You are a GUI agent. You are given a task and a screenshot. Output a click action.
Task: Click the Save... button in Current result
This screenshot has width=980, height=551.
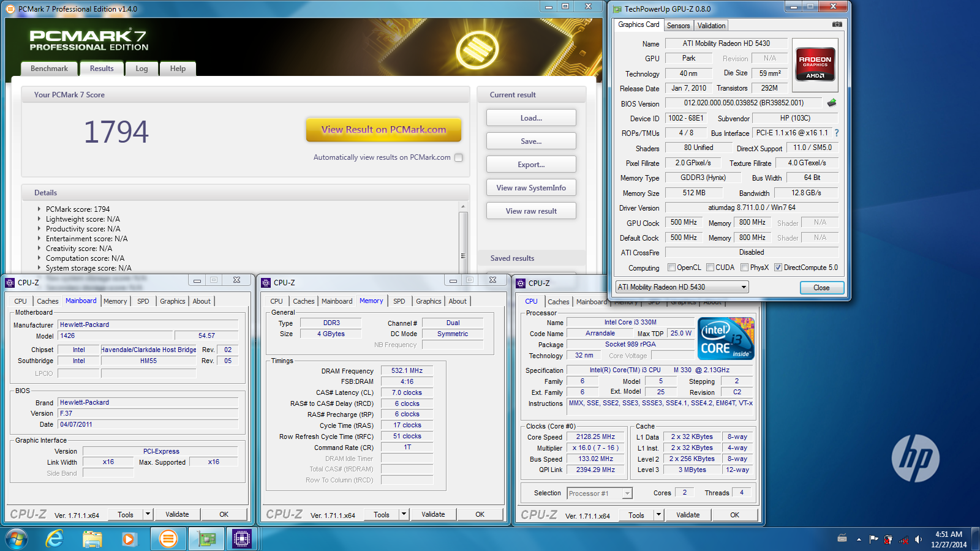coord(531,141)
